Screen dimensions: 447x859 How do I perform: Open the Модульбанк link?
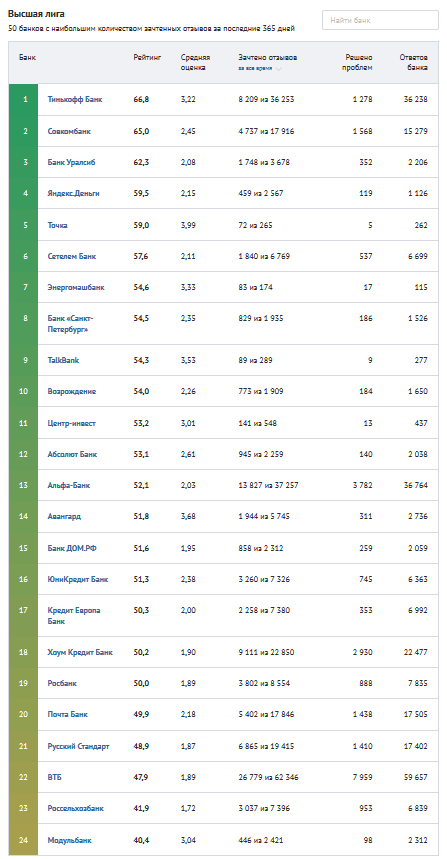[x=70, y=840]
